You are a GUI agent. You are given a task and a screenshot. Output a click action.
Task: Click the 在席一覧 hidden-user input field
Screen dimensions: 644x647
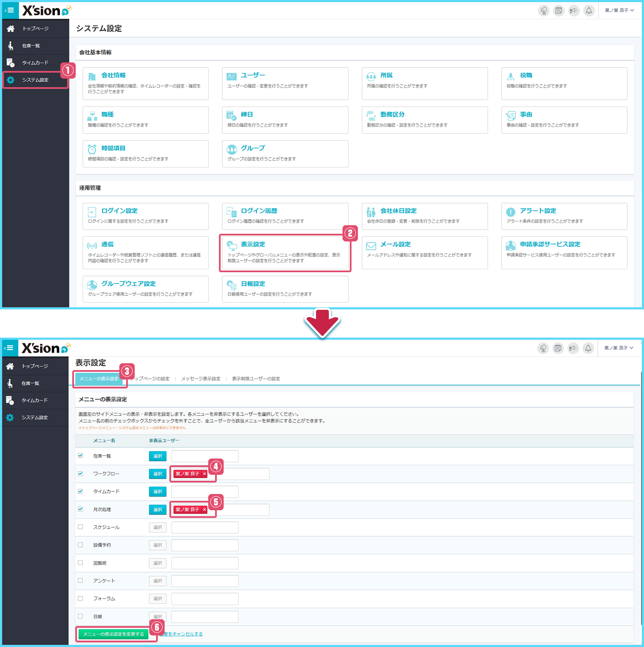[x=205, y=456]
